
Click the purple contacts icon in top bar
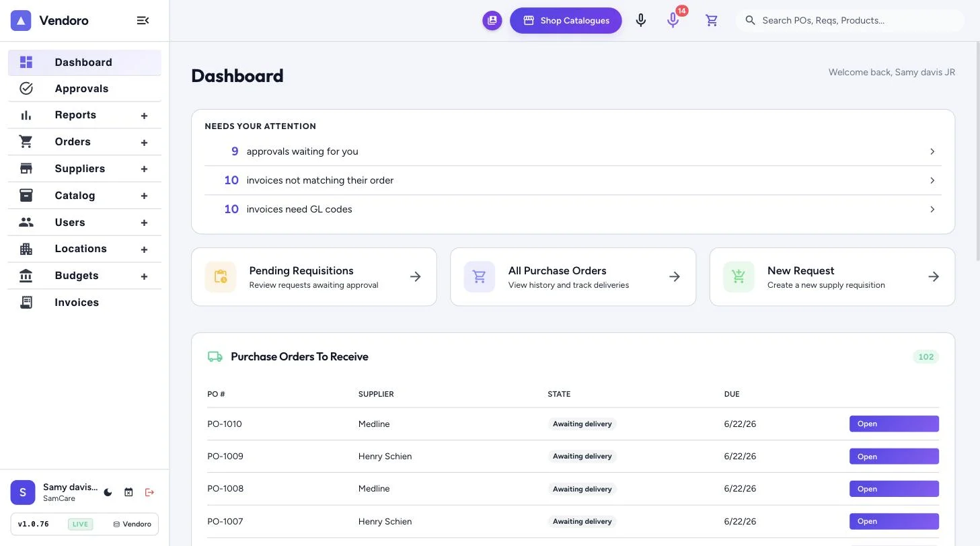[492, 21]
